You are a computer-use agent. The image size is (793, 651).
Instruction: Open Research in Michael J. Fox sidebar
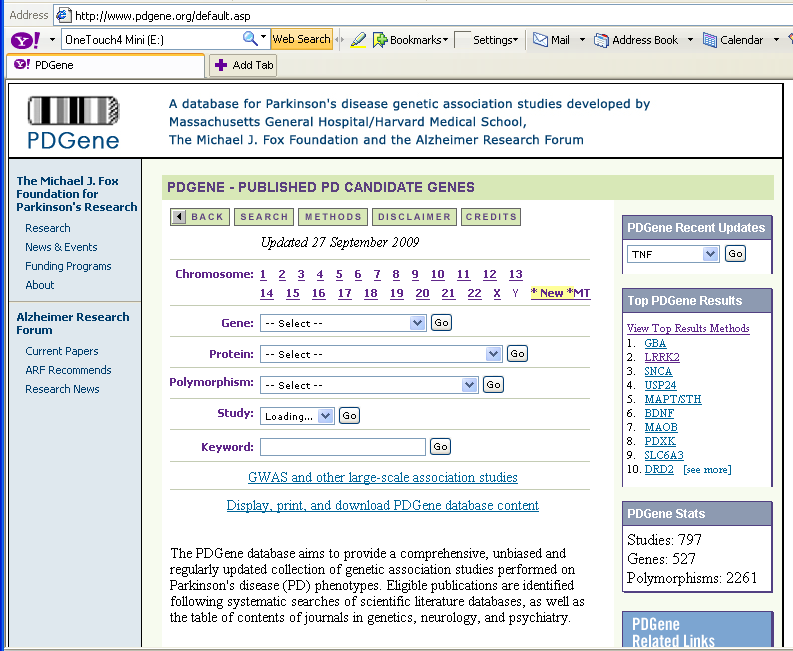48,228
